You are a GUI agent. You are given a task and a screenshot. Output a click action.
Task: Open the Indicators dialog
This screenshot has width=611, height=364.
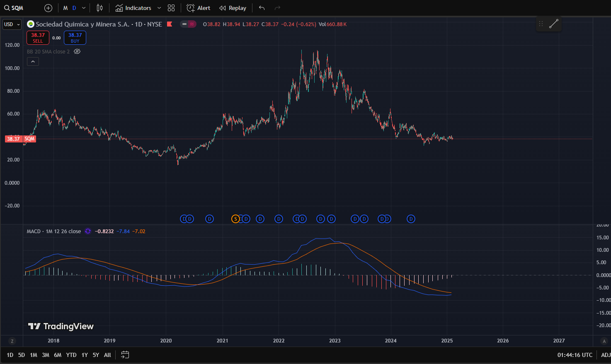[133, 8]
